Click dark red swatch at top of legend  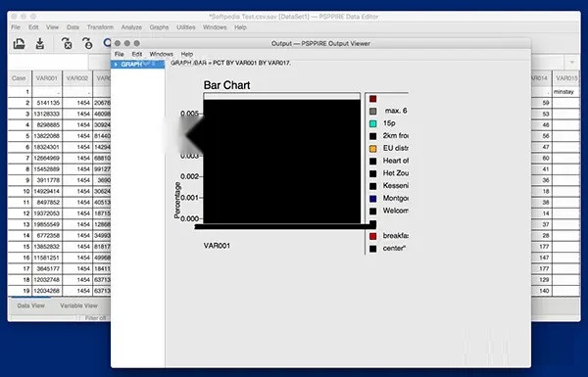[372, 99]
